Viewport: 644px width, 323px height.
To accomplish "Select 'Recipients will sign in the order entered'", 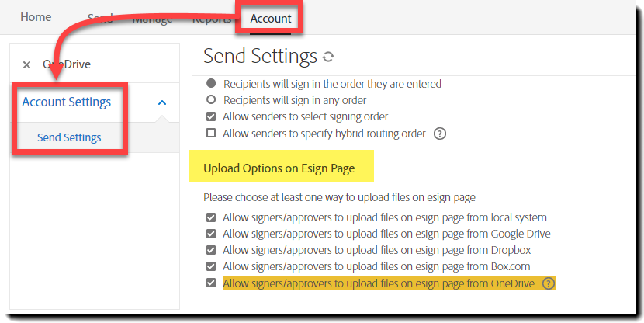I will point(210,84).
